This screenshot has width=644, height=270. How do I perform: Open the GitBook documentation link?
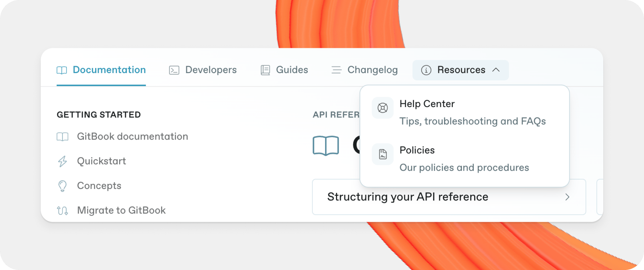132,137
